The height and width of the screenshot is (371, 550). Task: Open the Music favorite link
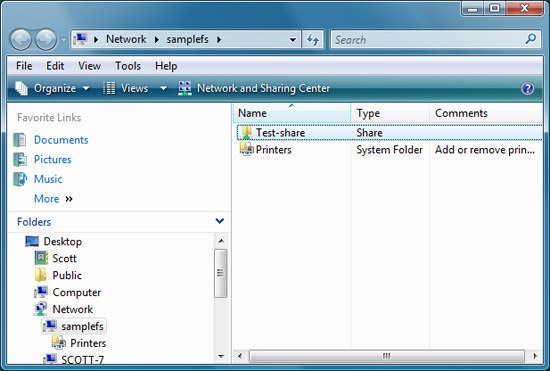[48, 179]
